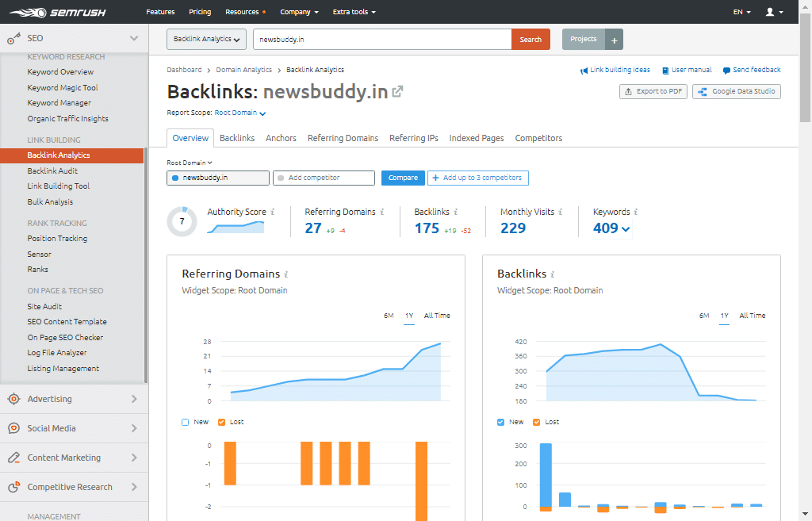Viewport: 812px width, 521px height.
Task: Click the Advertising target icon in sidebar
Action: coord(13,399)
